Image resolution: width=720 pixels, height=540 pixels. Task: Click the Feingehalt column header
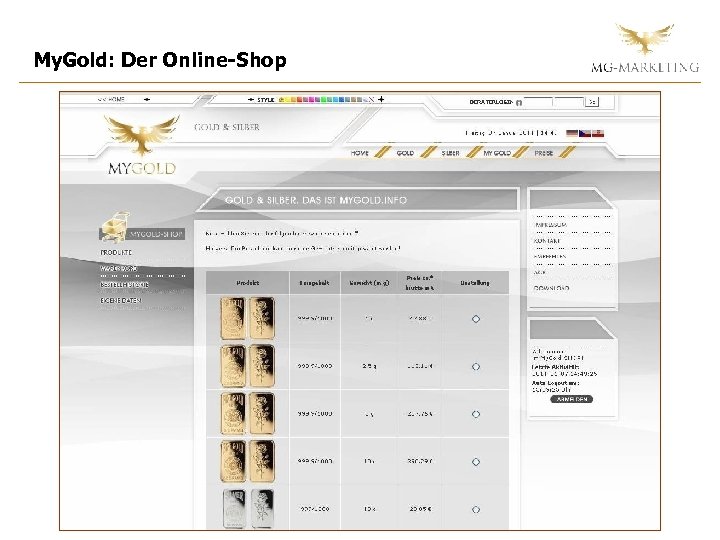coord(315,283)
